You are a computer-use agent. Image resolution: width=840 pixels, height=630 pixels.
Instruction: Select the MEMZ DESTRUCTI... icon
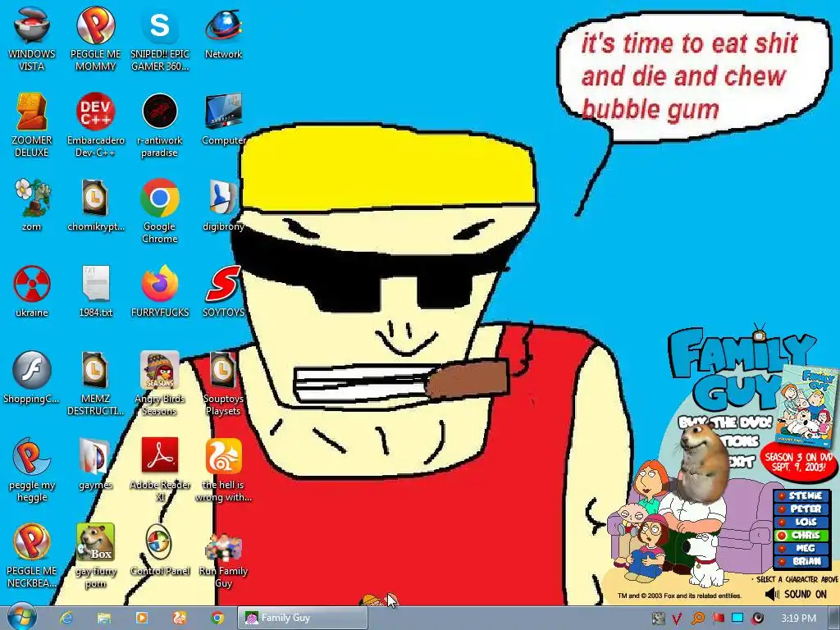coord(95,384)
